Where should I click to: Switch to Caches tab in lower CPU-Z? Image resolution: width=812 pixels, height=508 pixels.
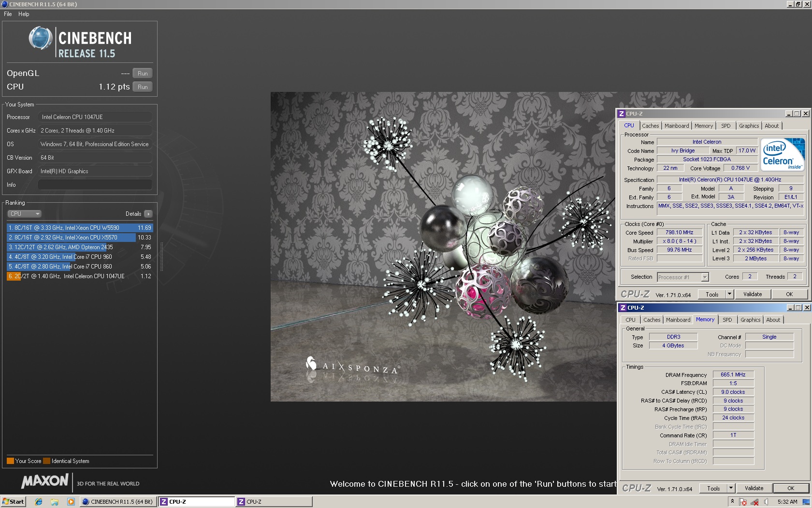point(652,320)
